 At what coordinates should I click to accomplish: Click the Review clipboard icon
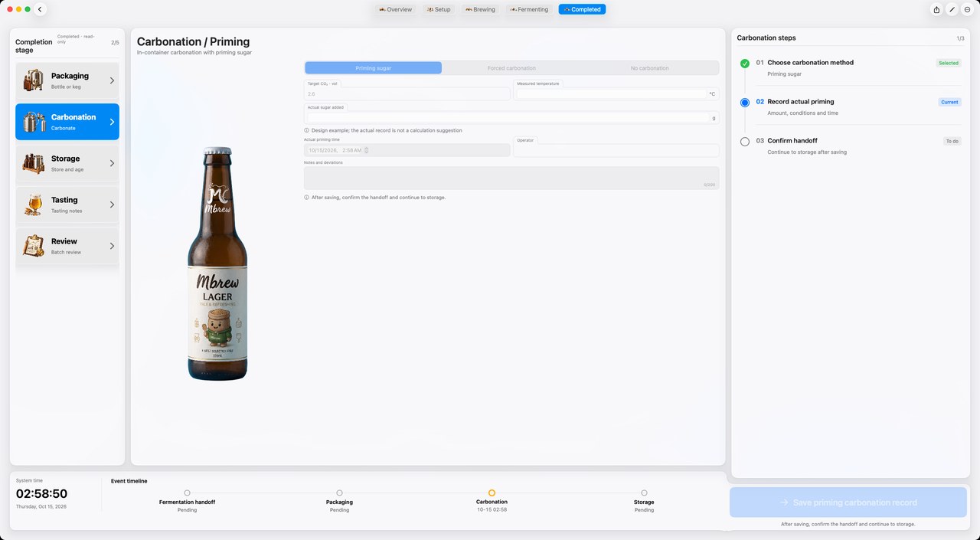(34, 246)
